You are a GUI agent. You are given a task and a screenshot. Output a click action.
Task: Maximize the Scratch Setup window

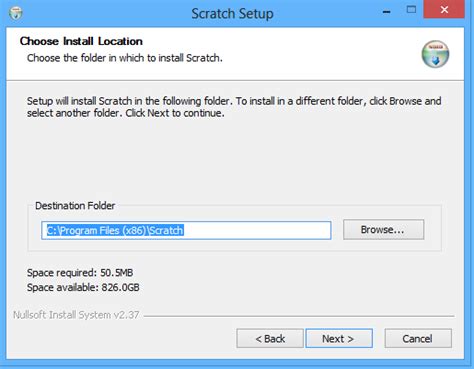411,10
